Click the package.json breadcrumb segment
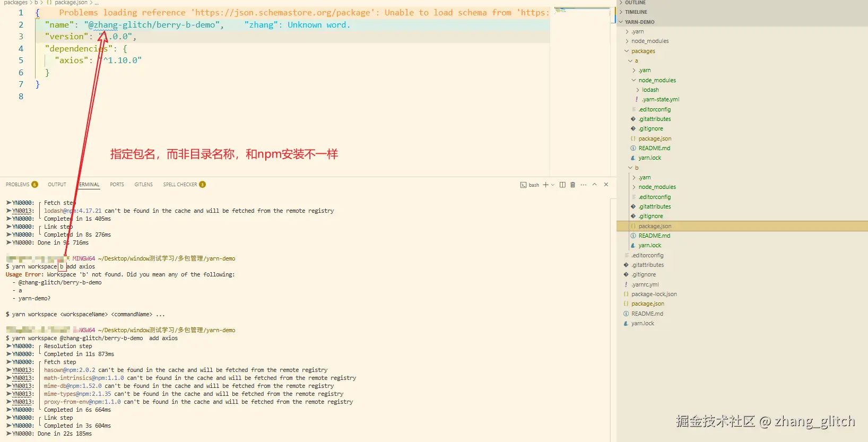Viewport: 868px width, 442px height. 71,3
